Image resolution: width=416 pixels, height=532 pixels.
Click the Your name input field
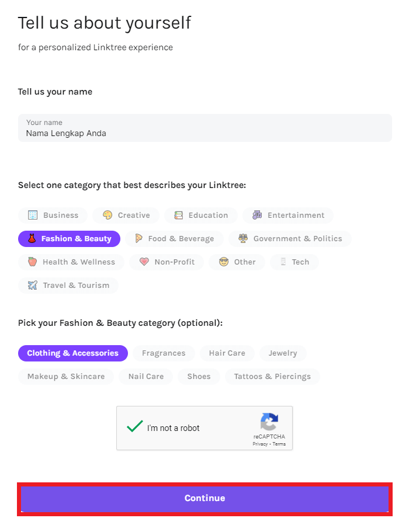pyautogui.click(x=204, y=128)
